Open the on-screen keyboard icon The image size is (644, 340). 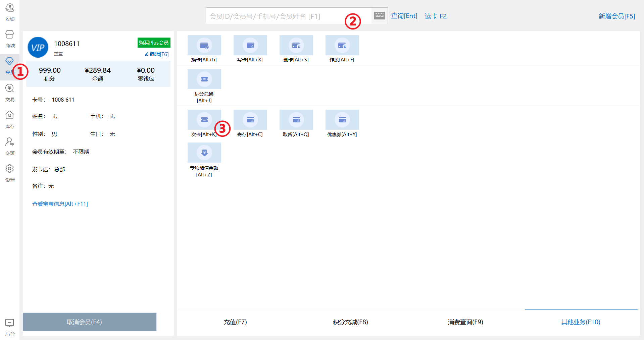click(379, 16)
